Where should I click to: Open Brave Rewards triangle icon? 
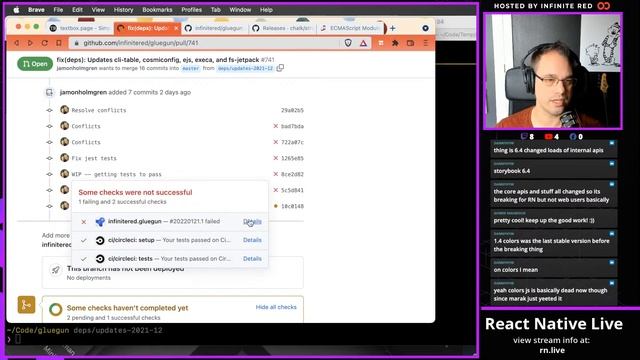(x=363, y=43)
